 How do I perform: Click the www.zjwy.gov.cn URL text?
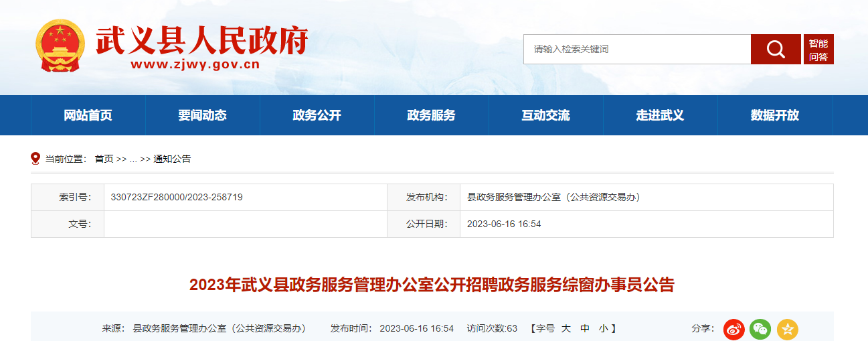[195, 65]
